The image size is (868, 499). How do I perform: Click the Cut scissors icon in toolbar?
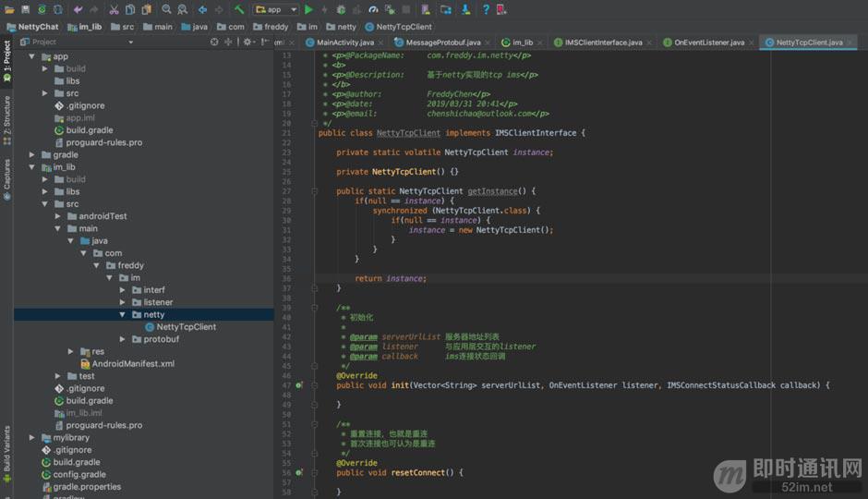[x=115, y=9]
